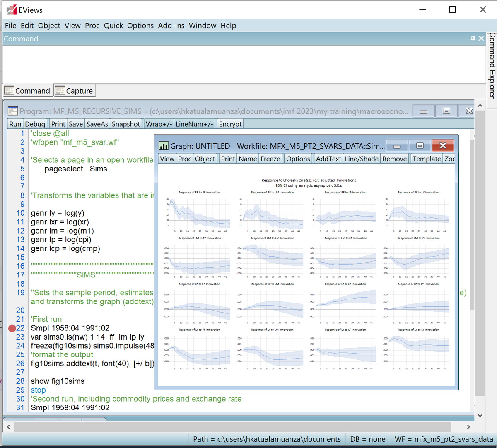Toggle the breakpoint marker on line 22
The width and height of the screenshot is (497, 448).
pyautogui.click(x=12, y=328)
